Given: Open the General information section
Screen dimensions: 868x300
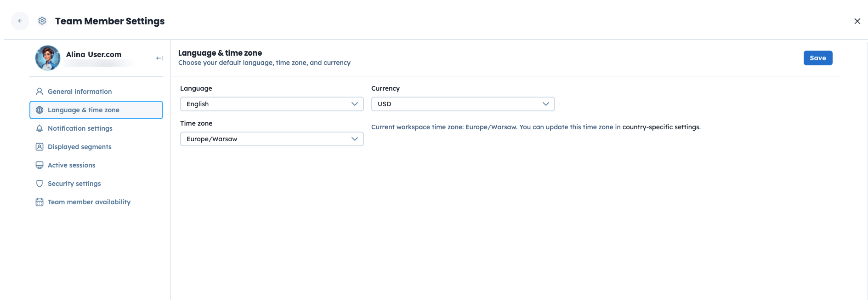Looking at the screenshot, I should click(x=80, y=92).
